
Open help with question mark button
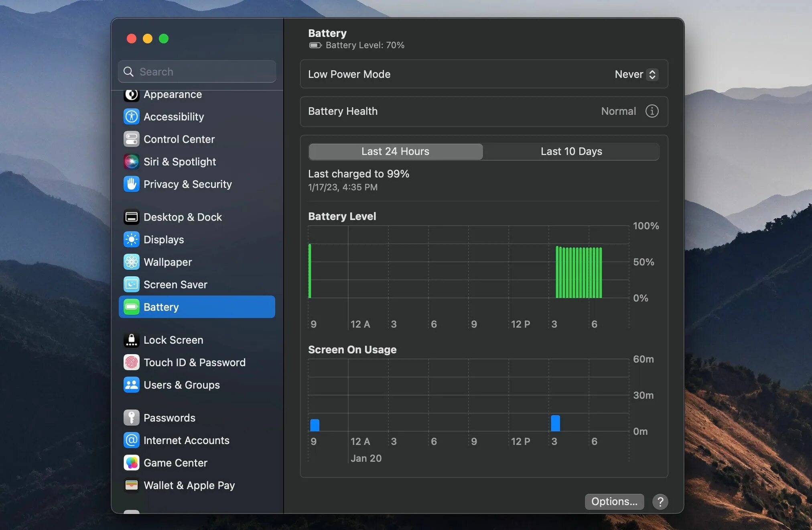[660, 501]
